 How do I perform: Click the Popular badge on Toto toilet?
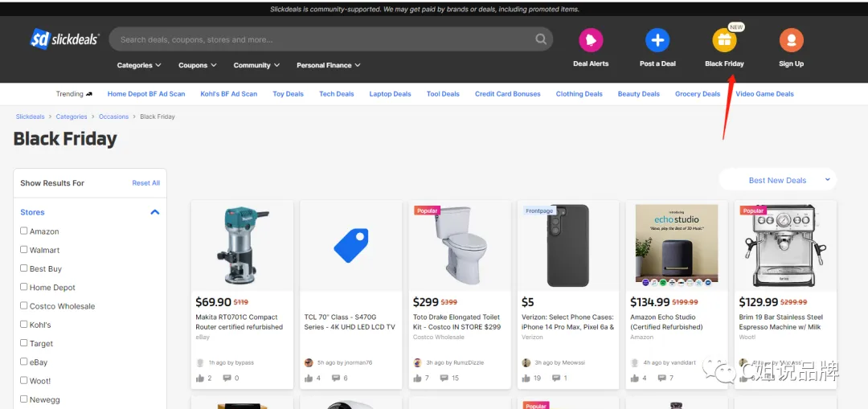coord(427,211)
